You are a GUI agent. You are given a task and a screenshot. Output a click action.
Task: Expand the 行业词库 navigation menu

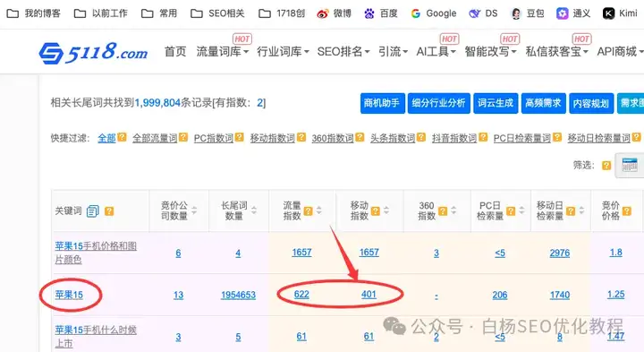tap(283, 52)
